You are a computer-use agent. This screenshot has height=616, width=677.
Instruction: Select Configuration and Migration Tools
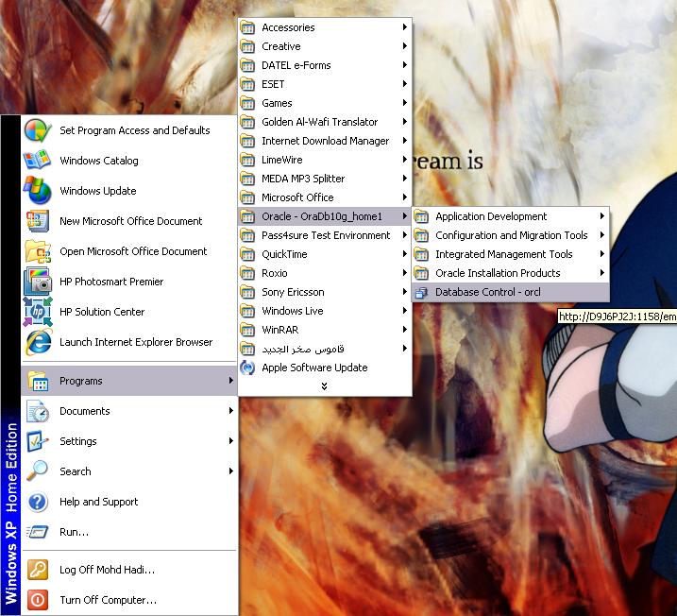pyautogui.click(x=511, y=235)
